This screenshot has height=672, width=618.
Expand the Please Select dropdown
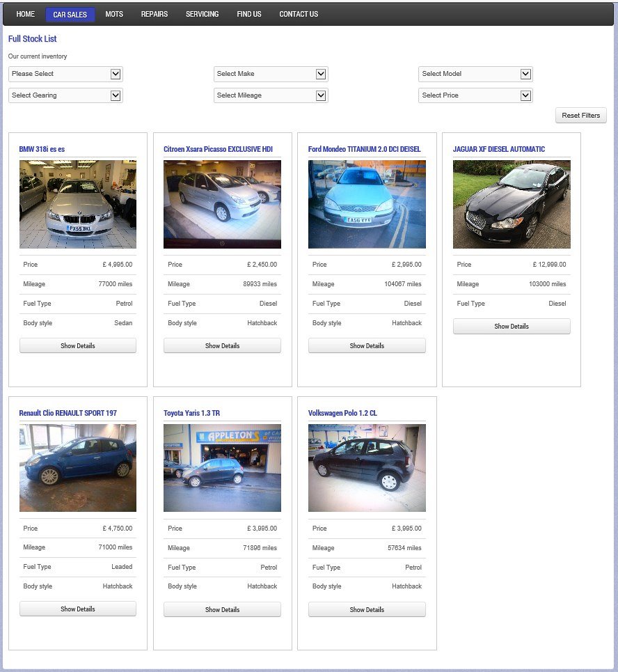pos(65,74)
